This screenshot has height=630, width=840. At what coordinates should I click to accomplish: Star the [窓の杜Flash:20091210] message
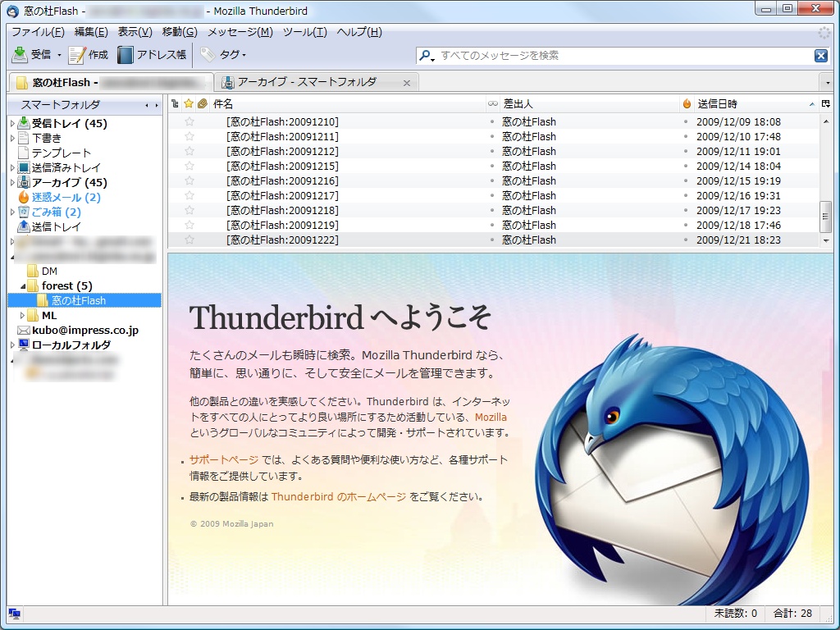(x=188, y=121)
